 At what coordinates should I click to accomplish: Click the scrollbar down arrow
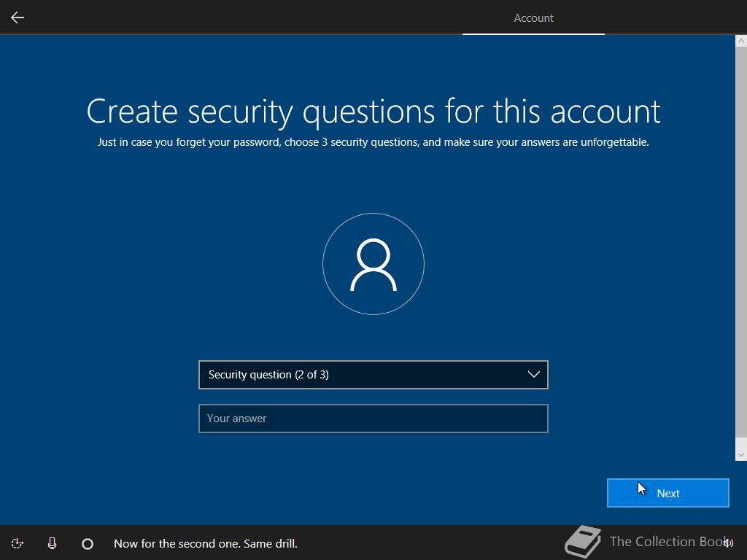coord(741,455)
